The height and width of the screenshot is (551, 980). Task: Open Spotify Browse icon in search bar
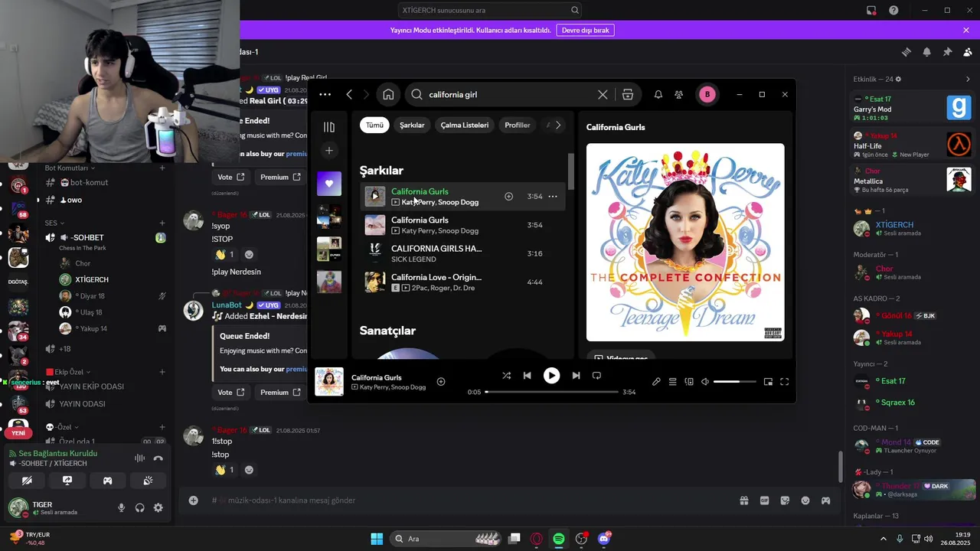coord(628,95)
